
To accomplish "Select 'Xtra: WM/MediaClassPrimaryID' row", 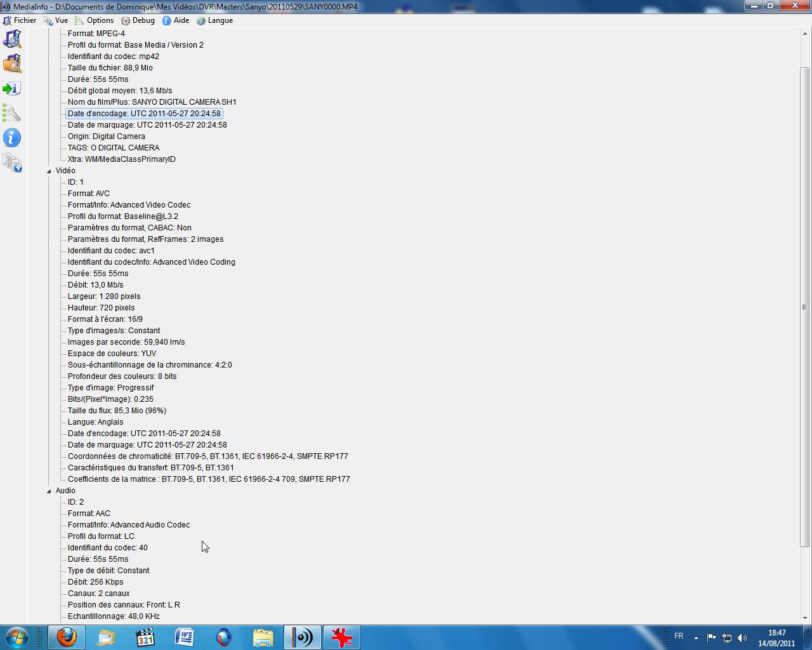I will 122,159.
